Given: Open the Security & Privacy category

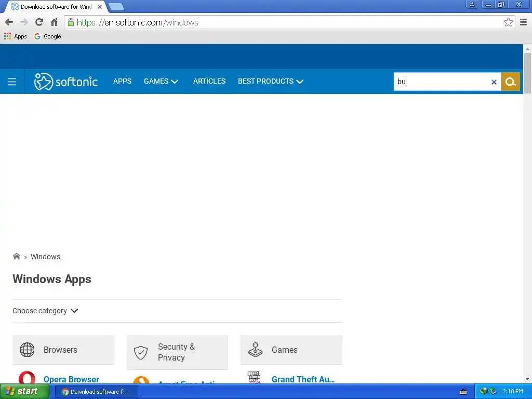Looking at the screenshot, I should tap(177, 352).
